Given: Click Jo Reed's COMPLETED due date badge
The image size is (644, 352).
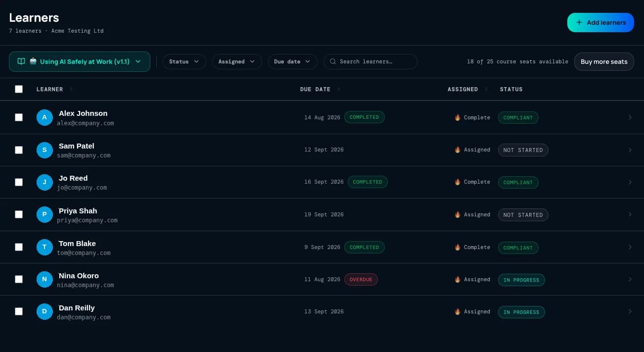Looking at the screenshot, I should (368, 182).
